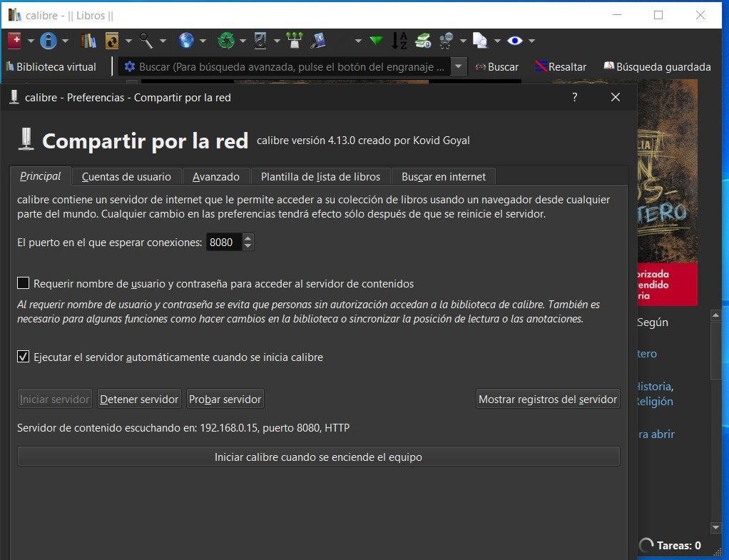729x560 pixels.
Task: Click the Add books red book icon
Action: tap(14, 41)
